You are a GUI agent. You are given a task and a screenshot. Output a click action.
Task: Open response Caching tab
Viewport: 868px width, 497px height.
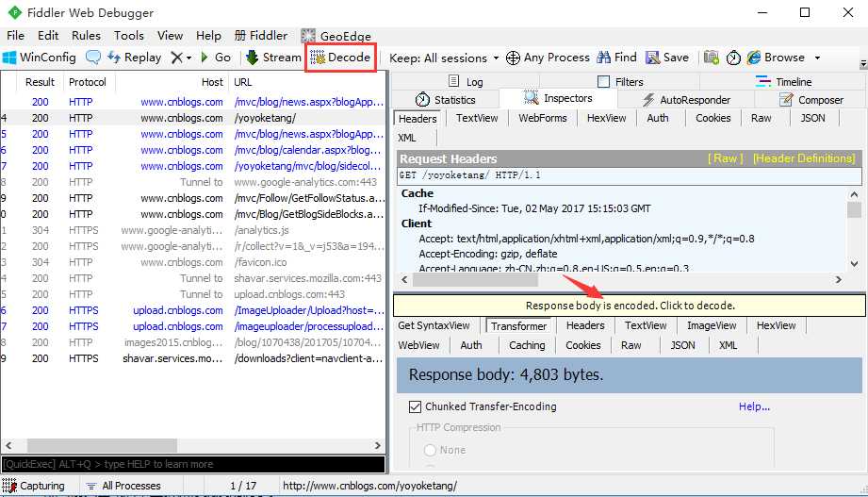click(527, 345)
